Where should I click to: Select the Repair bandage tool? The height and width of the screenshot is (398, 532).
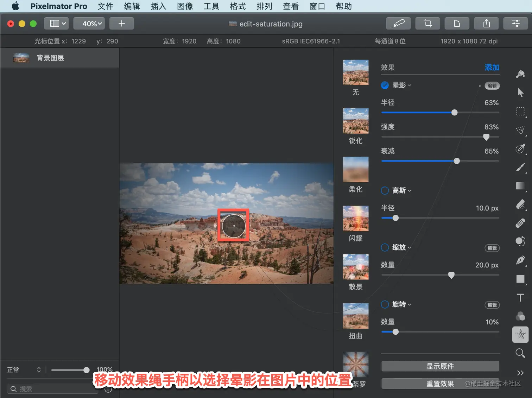[520, 223]
